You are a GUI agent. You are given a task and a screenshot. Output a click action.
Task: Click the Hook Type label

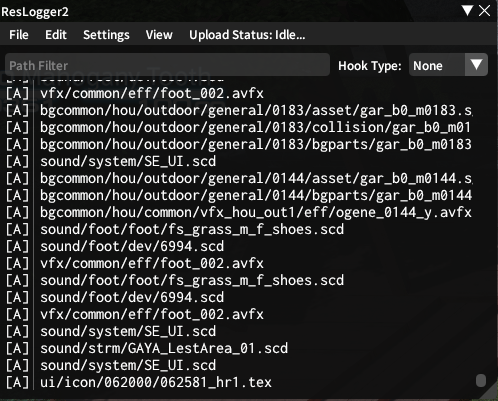pos(370,66)
